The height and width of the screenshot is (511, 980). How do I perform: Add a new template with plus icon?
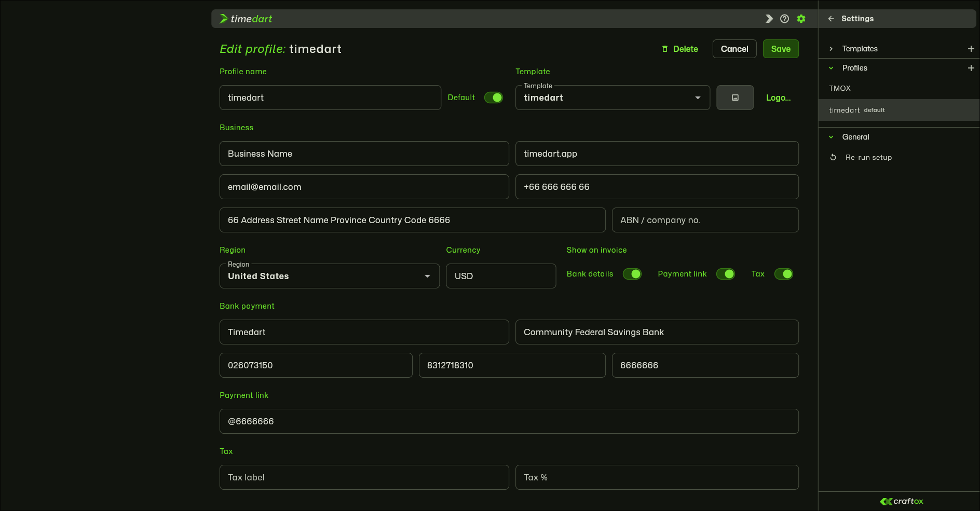[971, 49]
